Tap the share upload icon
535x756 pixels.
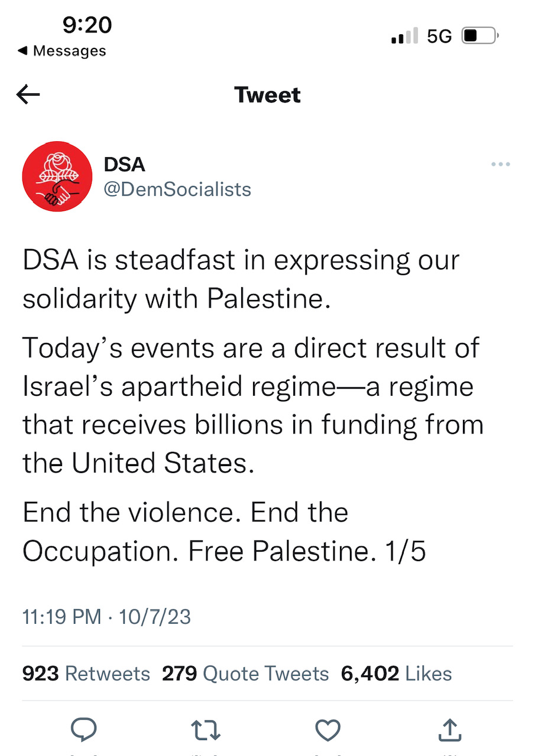[450, 730]
